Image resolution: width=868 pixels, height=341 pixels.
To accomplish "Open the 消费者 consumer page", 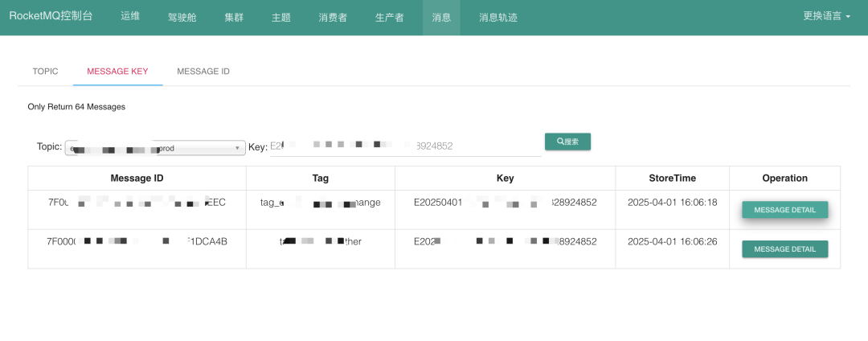I will [x=333, y=17].
